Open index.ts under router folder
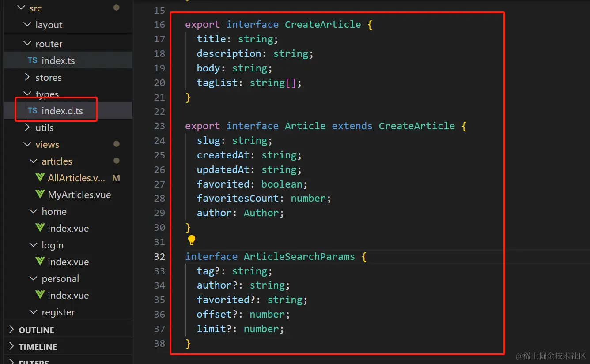 click(x=68, y=60)
